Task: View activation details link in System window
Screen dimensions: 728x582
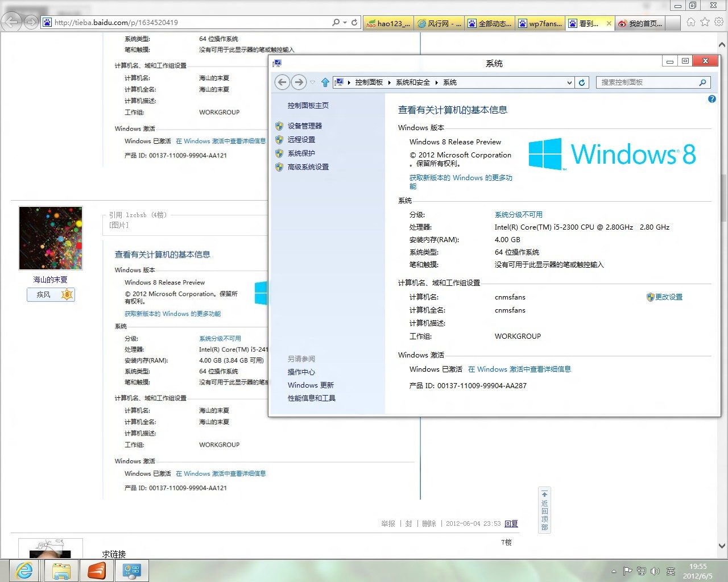Action: click(x=519, y=369)
